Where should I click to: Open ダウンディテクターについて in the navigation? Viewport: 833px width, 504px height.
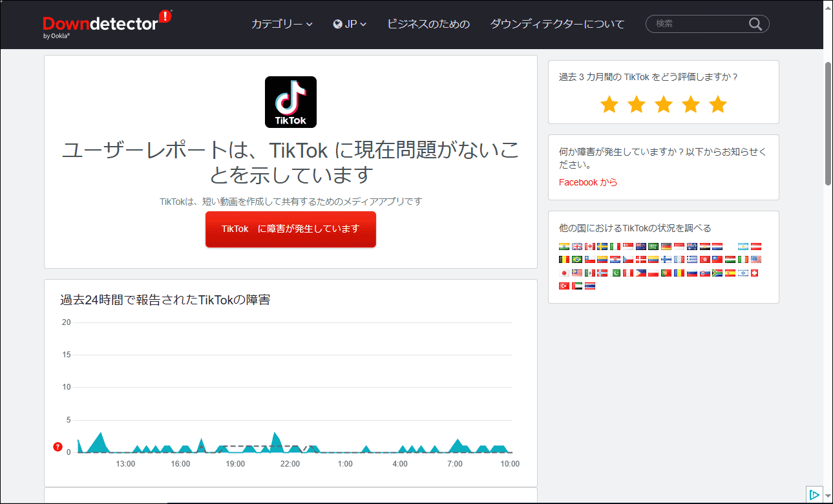557,24
